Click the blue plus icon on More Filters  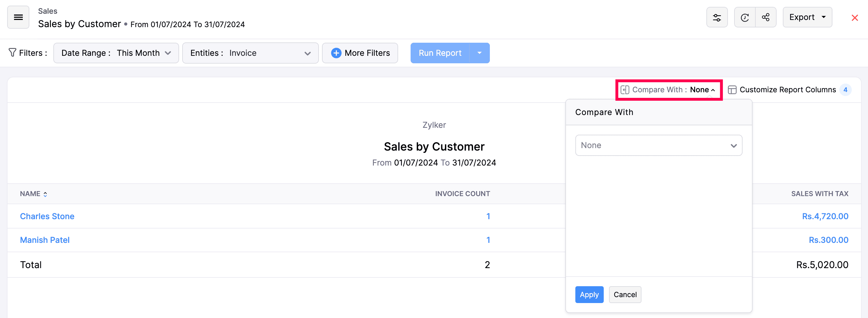[x=336, y=53]
